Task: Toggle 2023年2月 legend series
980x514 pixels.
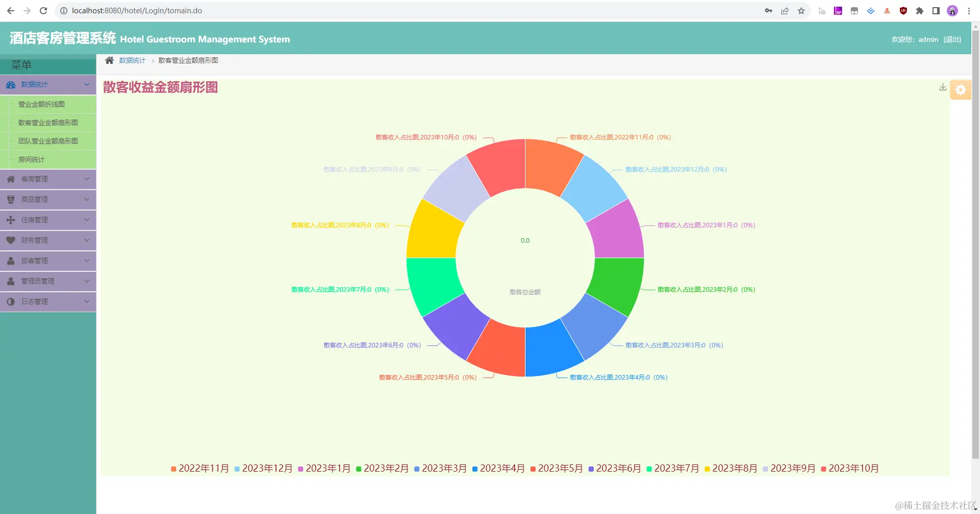Action: (383, 469)
